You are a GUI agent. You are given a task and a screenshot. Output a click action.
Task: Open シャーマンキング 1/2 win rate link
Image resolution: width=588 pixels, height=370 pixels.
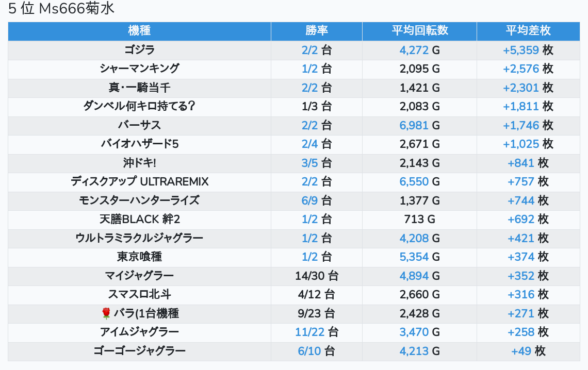(x=309, y=69)
